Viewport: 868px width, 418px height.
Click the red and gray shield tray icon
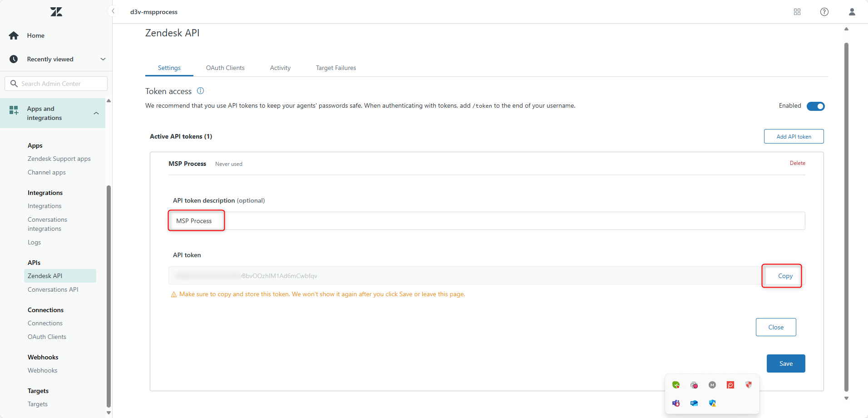click(749, 385)
